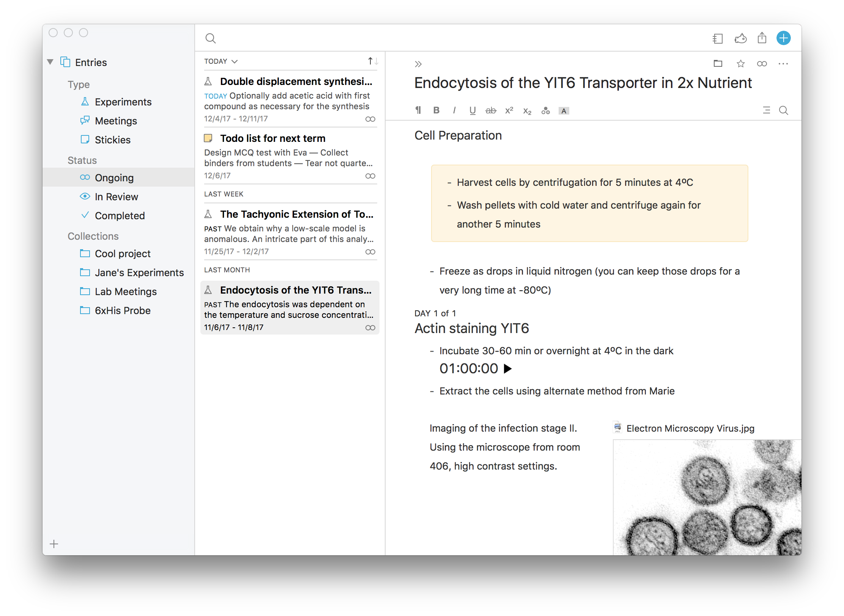Image resolution: width=844 pixels, height=616 pixels.
Task: Click the text highlight color icon
Action: tap(562, 111)
